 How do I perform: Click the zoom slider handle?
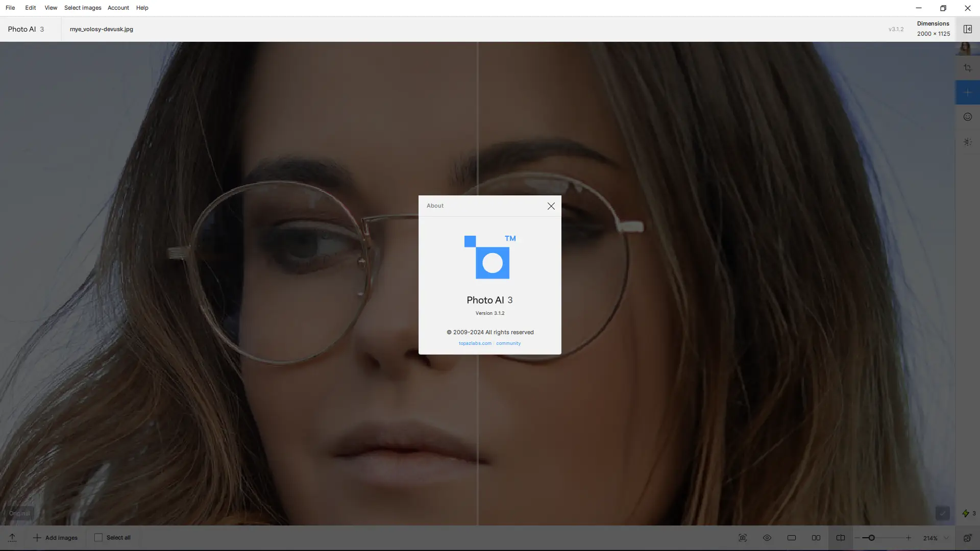[872, 538]
